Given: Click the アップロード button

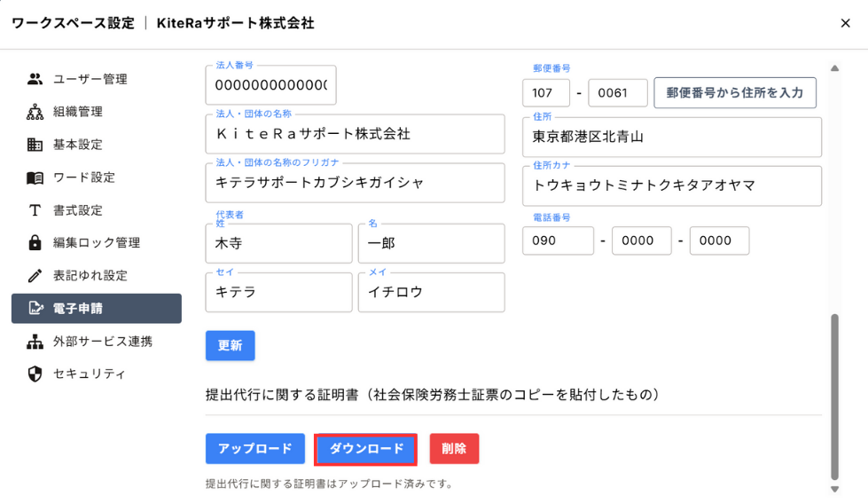Looking at the screenshot, I should (x=255, y=449).
